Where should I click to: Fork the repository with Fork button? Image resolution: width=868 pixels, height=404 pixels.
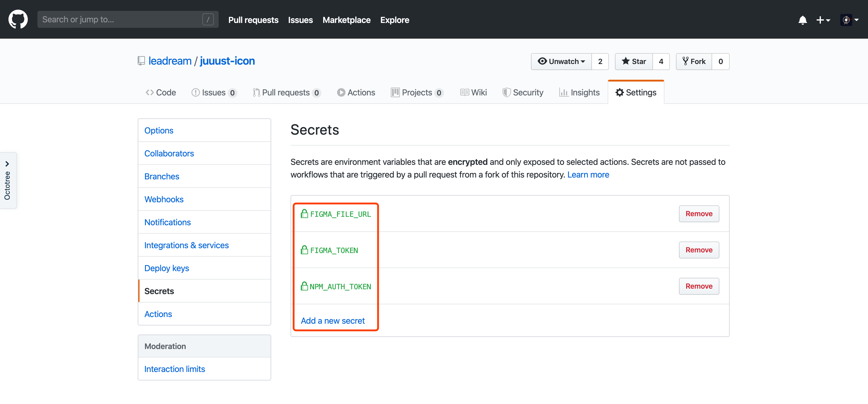tap(694, 61)
